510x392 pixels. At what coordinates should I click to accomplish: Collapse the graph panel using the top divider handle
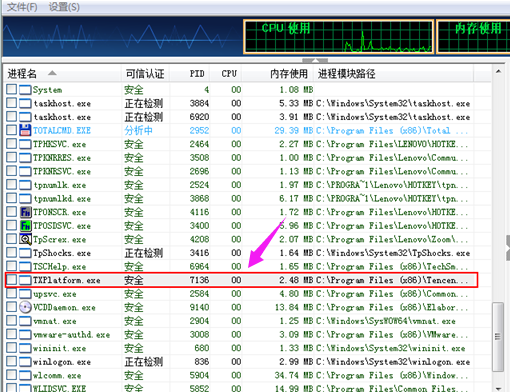click(x=315, y=60)
